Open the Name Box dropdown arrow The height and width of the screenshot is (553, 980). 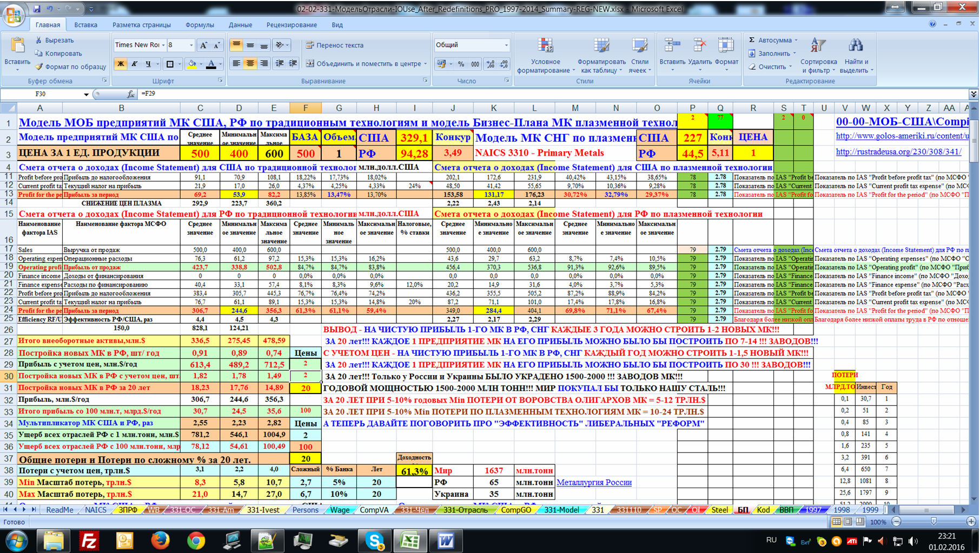86,95
